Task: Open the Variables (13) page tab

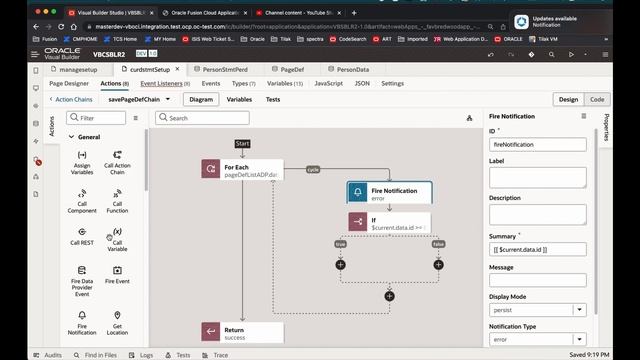Action: [285, 83]
